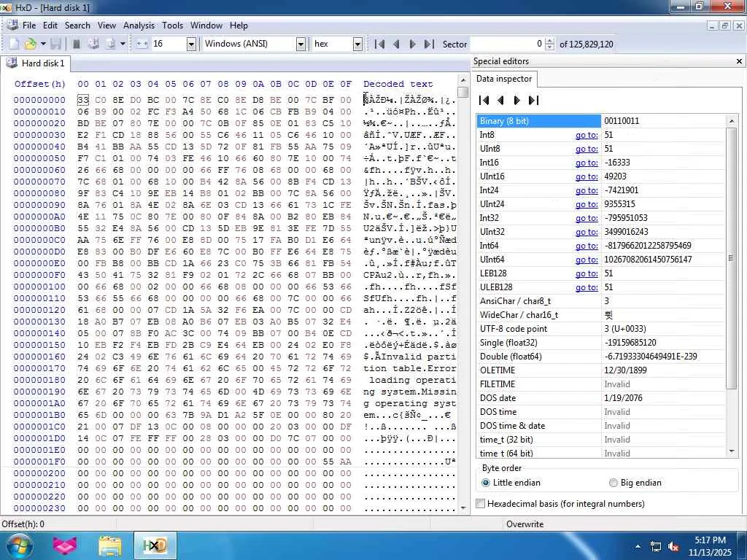Click the HxD taskbar button
The width and height of the screenshot is (747, 560).
155,545
